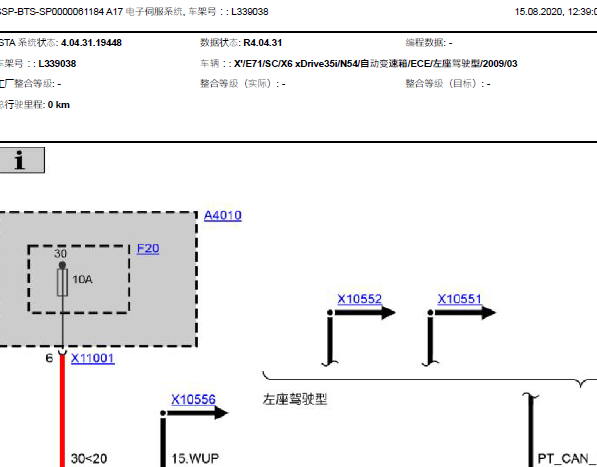Image resolution: width=597 pixels, height=467 pixels.
Task: Select pin number 6 at X11001
Action: click(x=49, y=358)
